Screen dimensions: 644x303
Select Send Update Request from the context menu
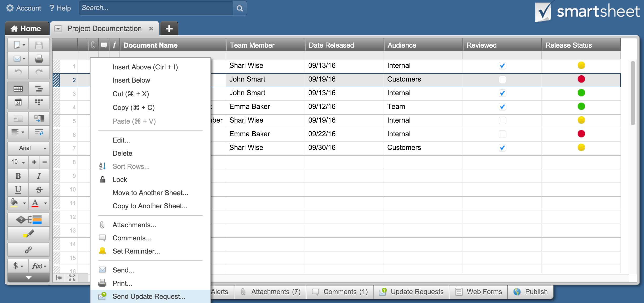pos(148,296)
